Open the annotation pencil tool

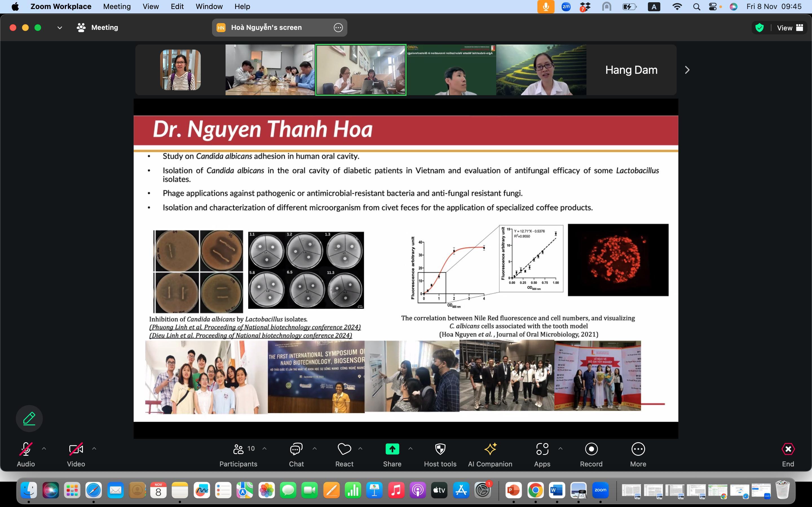tap(29, 419)
